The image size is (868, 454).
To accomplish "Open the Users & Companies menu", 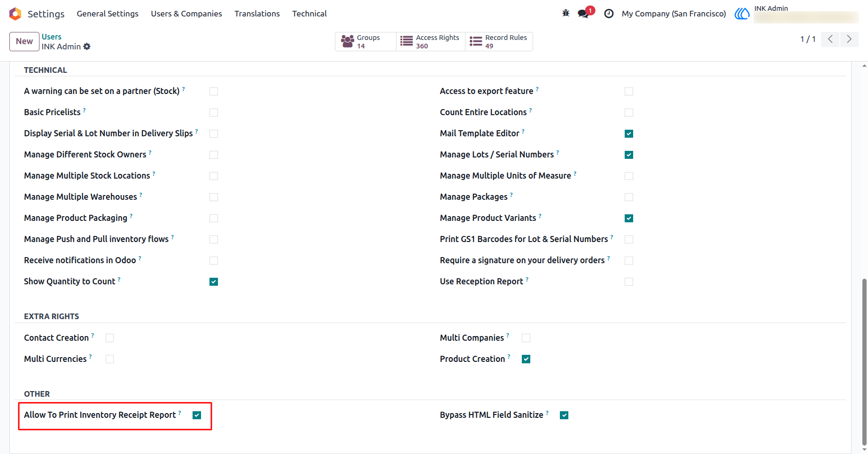I will click(x=186, y=14).
